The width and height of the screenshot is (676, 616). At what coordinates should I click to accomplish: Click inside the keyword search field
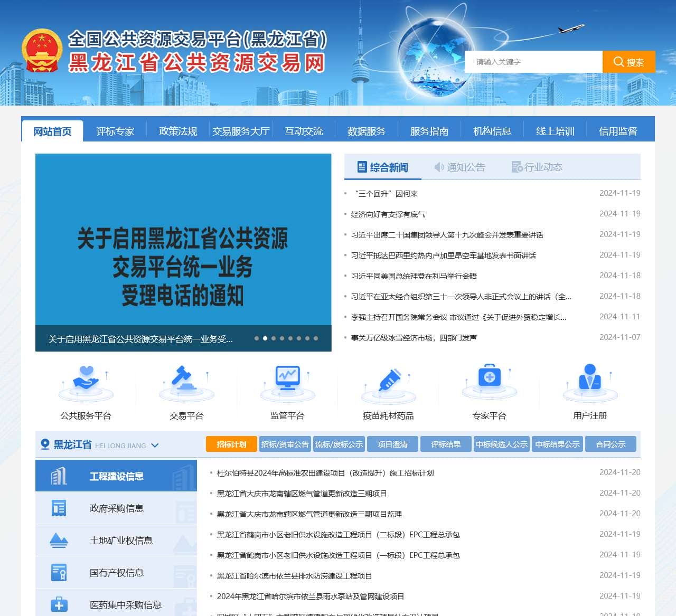coord(528,61)
